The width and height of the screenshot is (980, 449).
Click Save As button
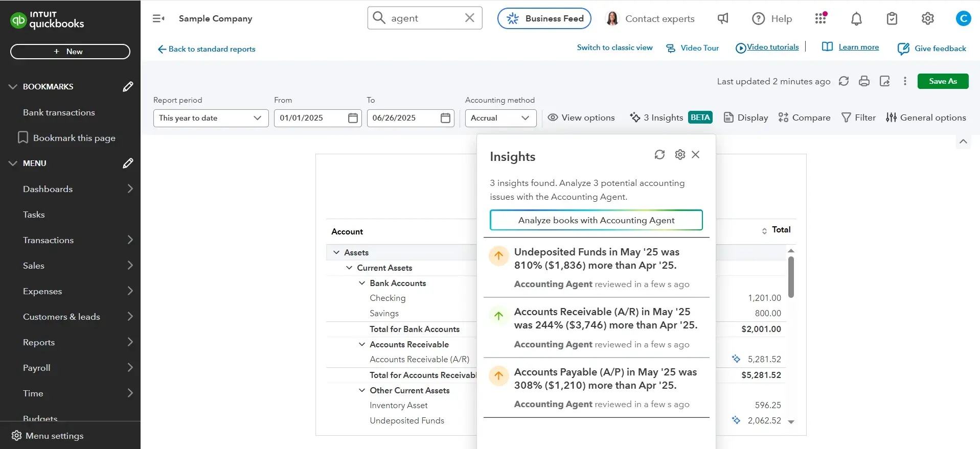943,81
